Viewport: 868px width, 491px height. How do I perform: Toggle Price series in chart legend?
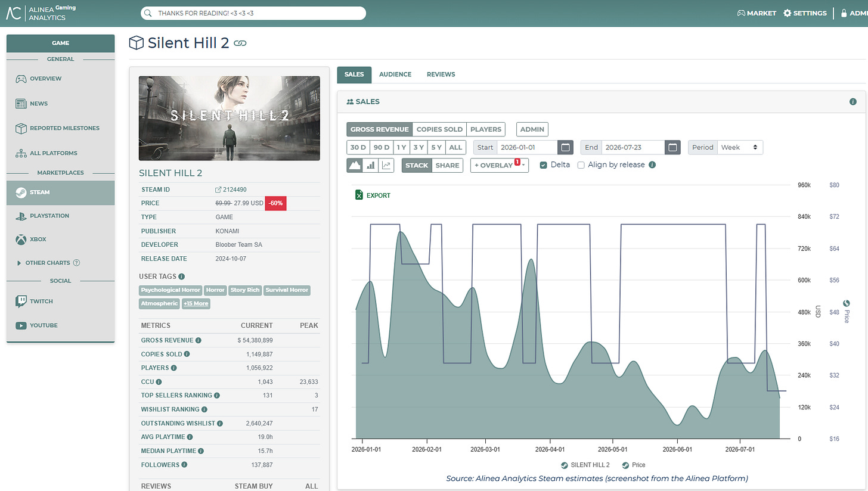634,465
